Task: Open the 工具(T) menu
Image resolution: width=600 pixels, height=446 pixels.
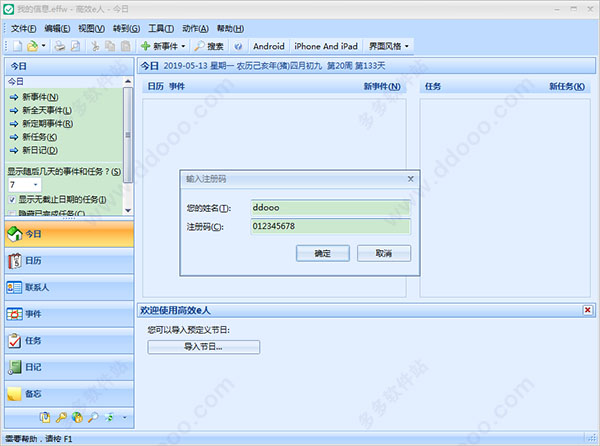Action: (x=161, y=29)
